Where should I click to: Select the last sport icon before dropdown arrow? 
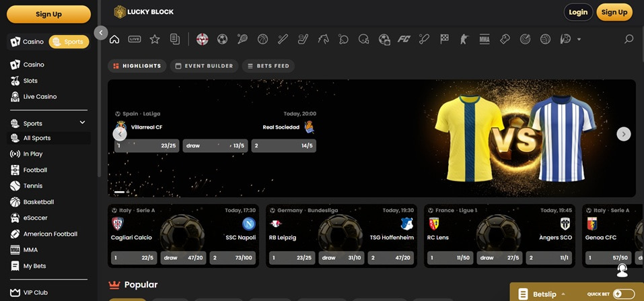[x=565, y=39]
